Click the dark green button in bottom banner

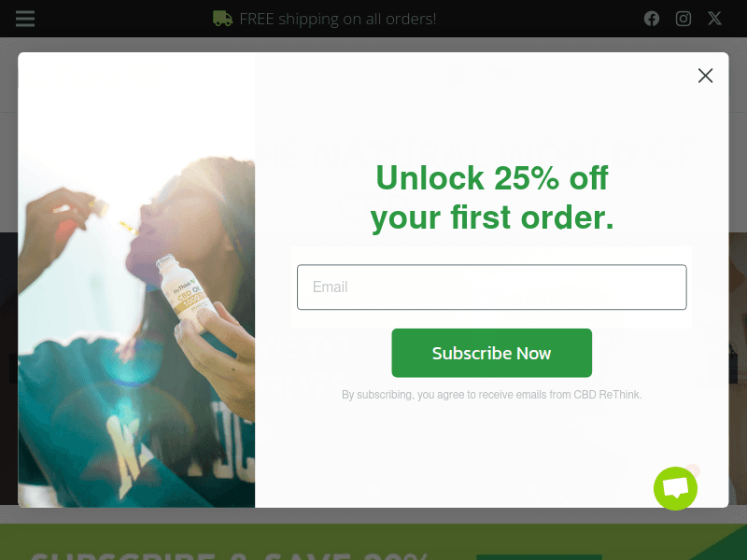[539, 557]
